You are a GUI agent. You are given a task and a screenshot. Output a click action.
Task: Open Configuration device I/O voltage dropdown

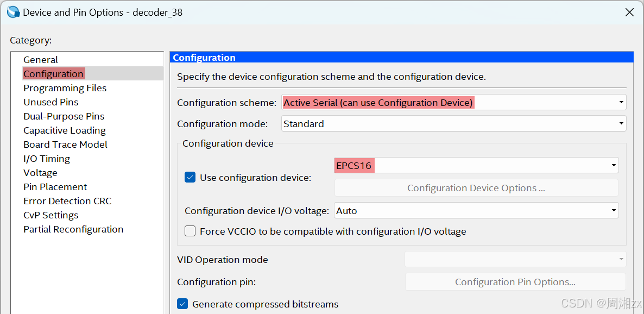coord(476,211)
